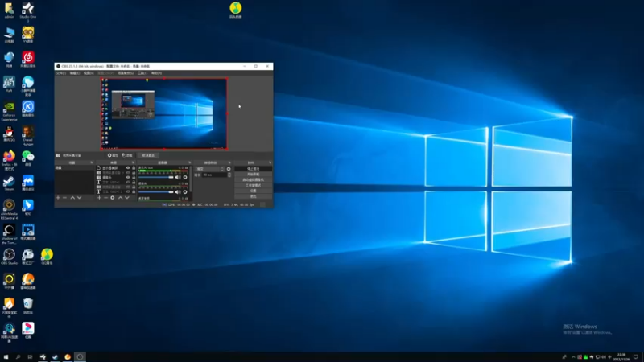Move the selected source up

click(x=120, y=198)
